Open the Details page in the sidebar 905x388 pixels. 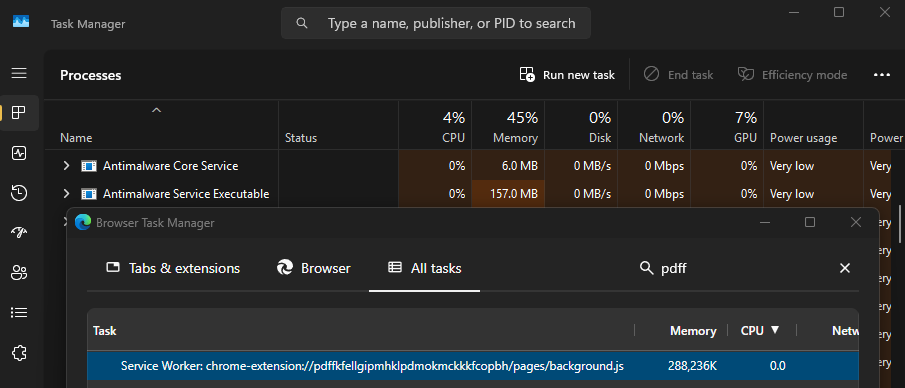tap(19, 312)
